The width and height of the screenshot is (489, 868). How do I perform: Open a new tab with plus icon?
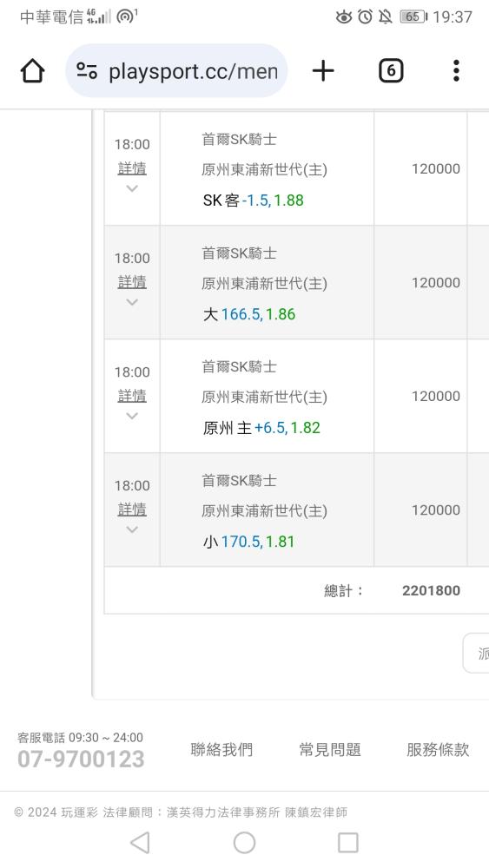[x=323, y=71]
